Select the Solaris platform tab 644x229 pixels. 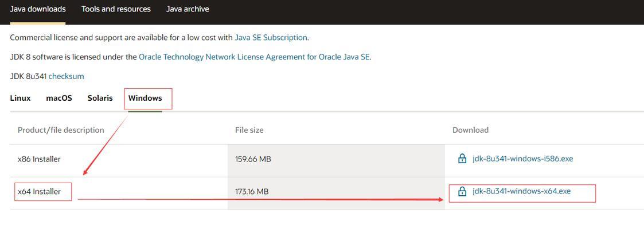[x=100, y=98]
